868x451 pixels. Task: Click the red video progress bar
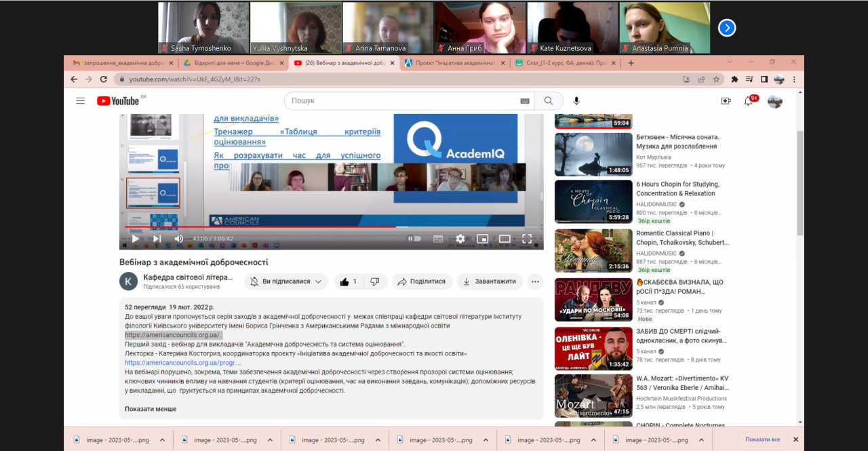pyautogui.click(x=271, y=227)
